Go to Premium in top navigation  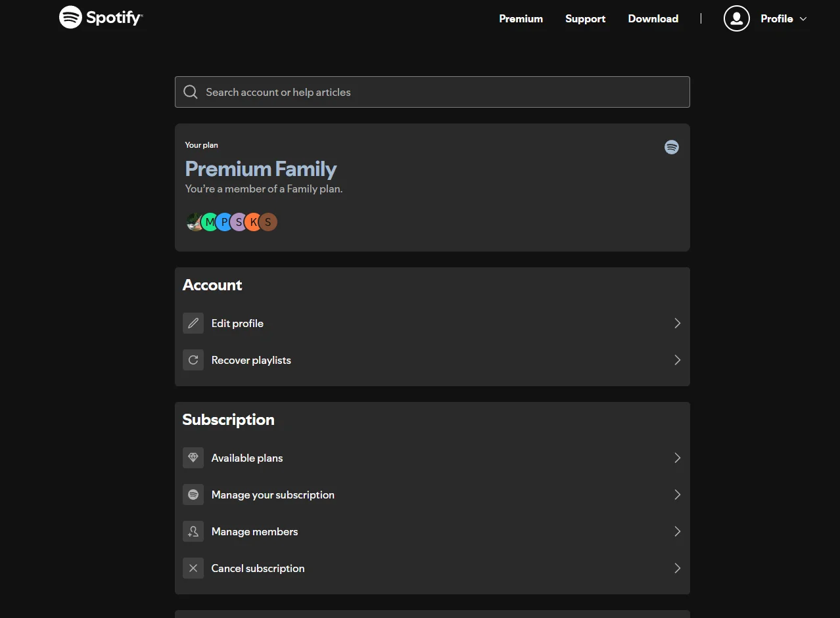[x=521, y=18]
